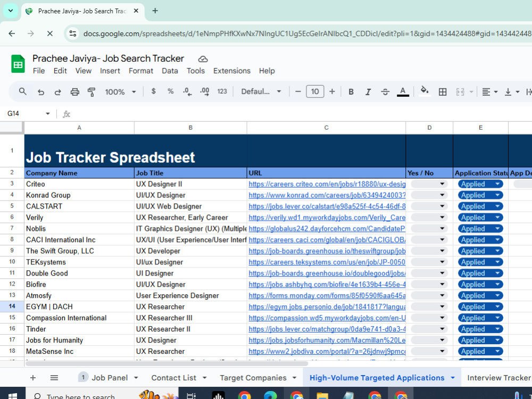Open Task View on the taskbar

coord(192,396)
